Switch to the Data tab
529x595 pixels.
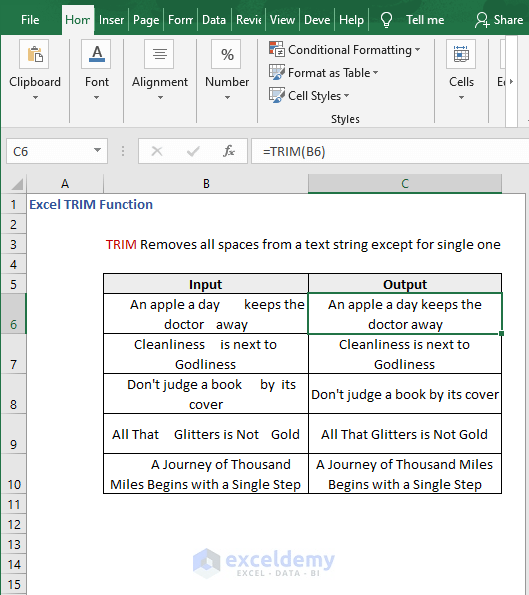pyautogui.click(x=214, y=20)
